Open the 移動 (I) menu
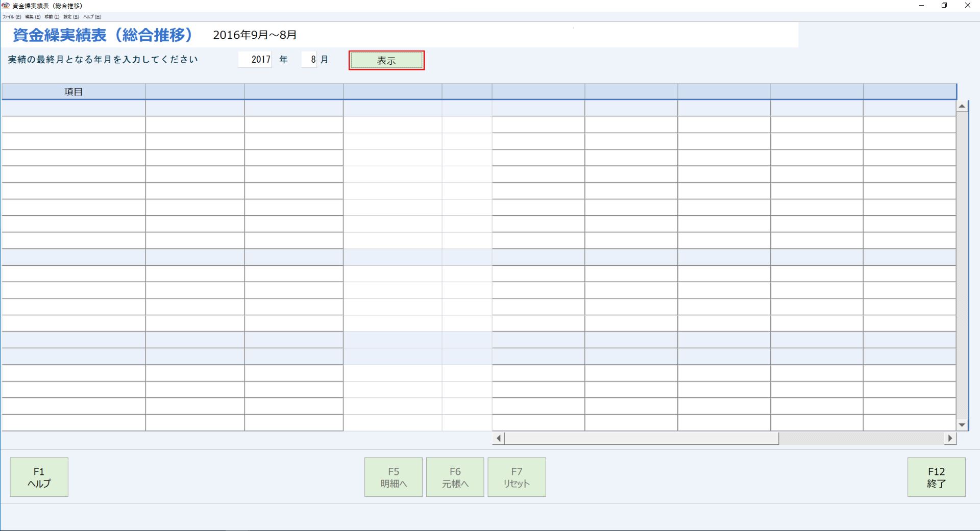The image size is (980, 531). [x=52, y=17]
